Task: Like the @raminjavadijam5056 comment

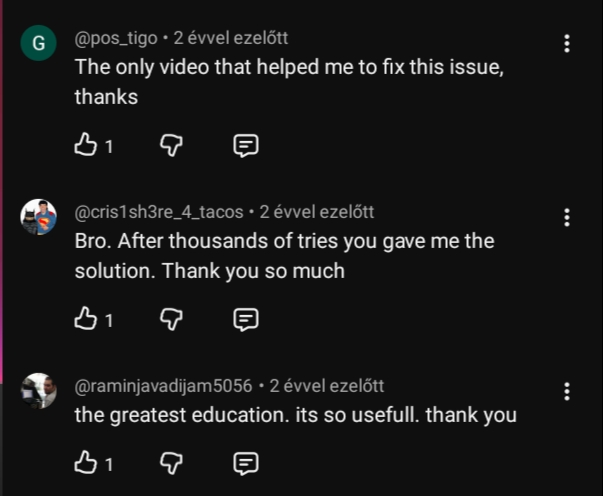Action: pos(84,463)
